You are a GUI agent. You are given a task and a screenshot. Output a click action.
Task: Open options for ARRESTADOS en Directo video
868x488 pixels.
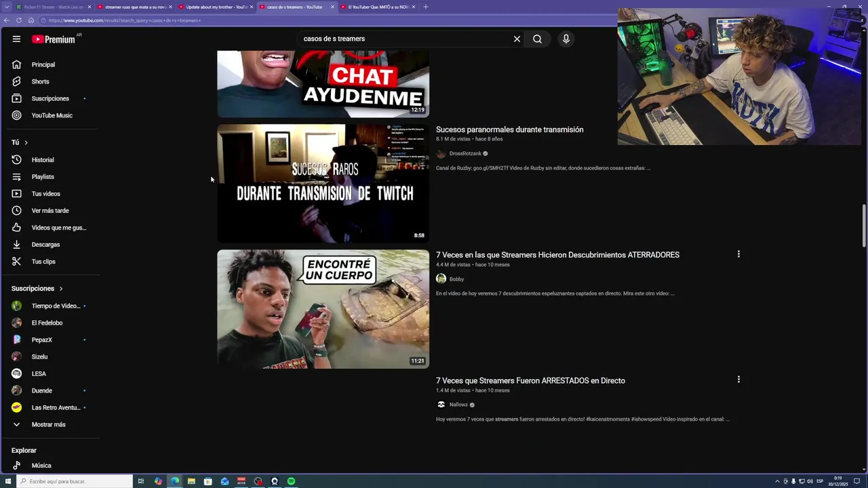coord(738,380)
